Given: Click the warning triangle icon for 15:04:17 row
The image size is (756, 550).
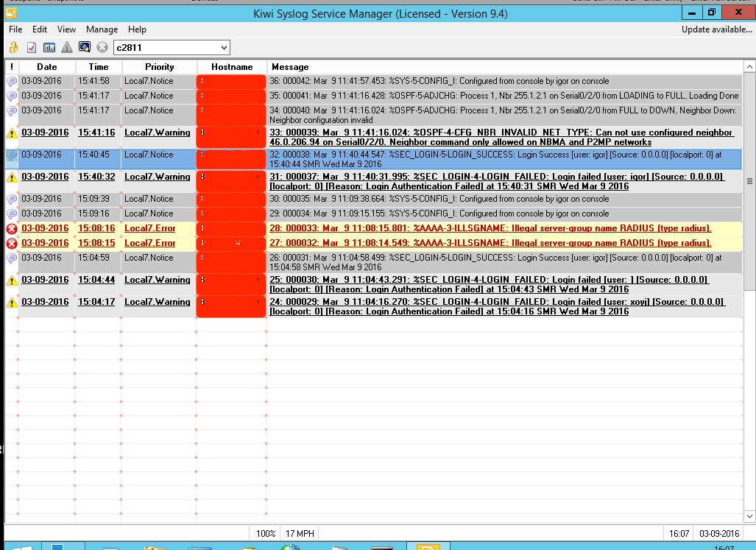Looking at the screenshot, I should (12, 303).
